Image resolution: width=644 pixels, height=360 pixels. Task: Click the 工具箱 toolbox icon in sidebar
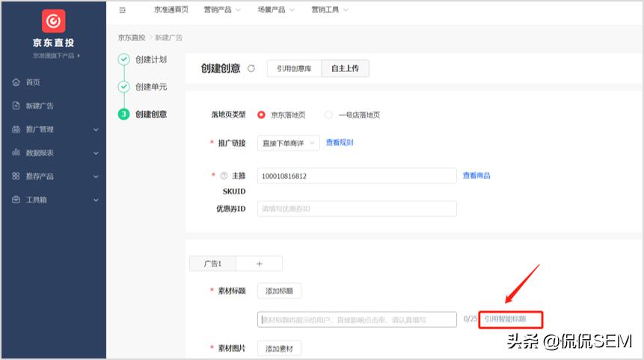click(16, 200)
